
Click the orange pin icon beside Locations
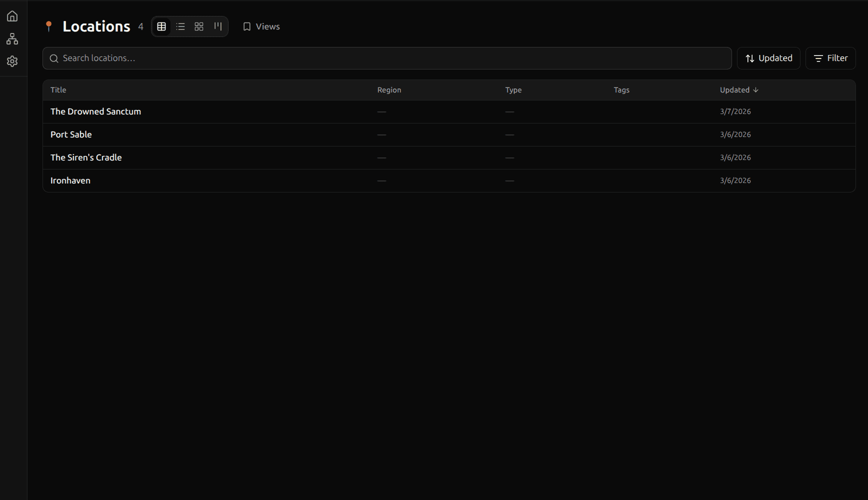pos(49,26)
